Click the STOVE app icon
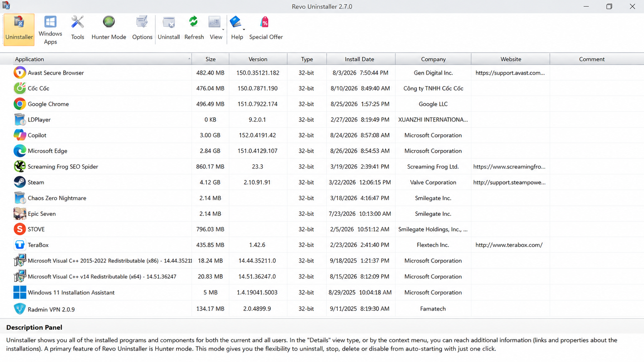The image size is (644, 362). pyautogui.click(x=20, y=229)
